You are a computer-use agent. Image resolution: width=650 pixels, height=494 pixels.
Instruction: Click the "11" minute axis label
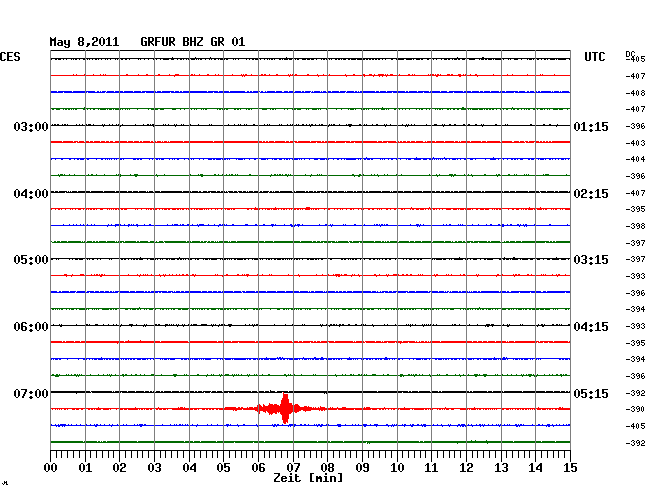click(x=431, y=467)
